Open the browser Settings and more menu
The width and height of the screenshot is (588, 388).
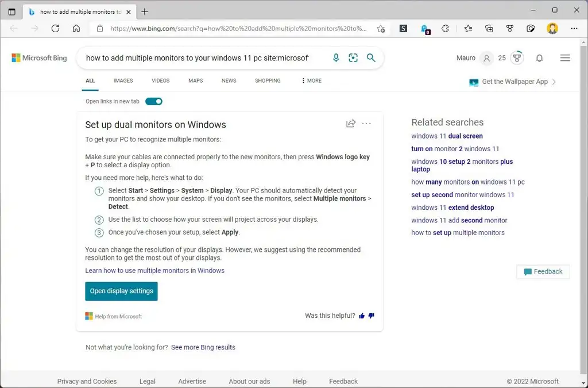[574, 28]
